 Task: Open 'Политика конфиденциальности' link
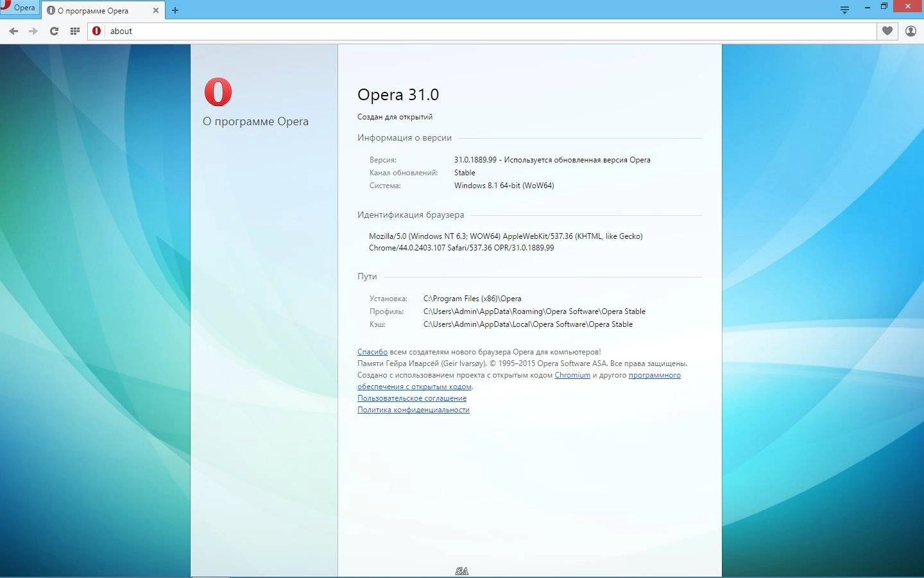(413, 410)
